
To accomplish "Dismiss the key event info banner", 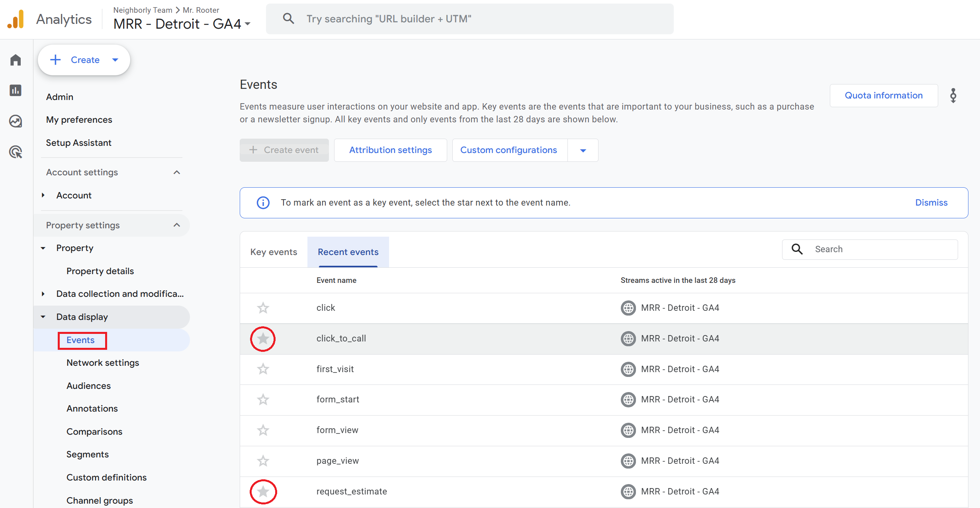I will (x=931, y=203).
